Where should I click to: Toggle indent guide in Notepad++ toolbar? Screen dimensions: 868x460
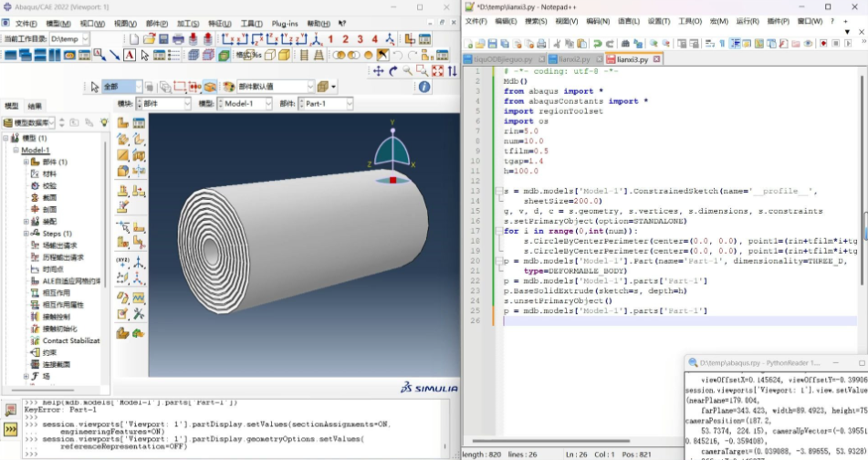tap(735, 44)
